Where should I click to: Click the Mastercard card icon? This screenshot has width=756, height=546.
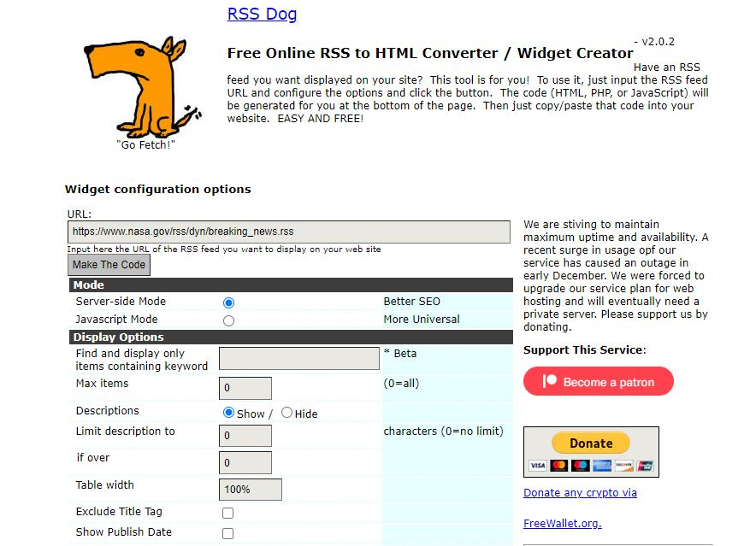(x=559, y=466)
